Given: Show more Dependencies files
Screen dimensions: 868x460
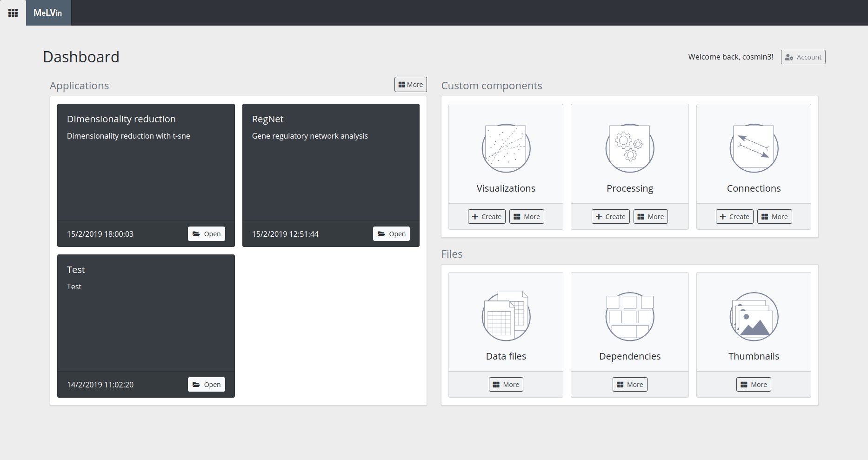Looking at the screenshot, I should tap(629, 385).
